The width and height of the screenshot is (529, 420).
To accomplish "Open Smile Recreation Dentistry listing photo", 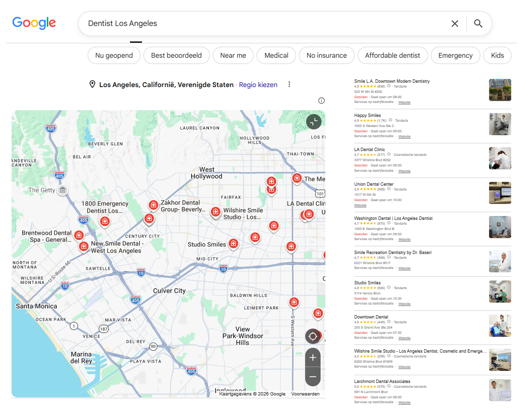I will coord(500,261).
